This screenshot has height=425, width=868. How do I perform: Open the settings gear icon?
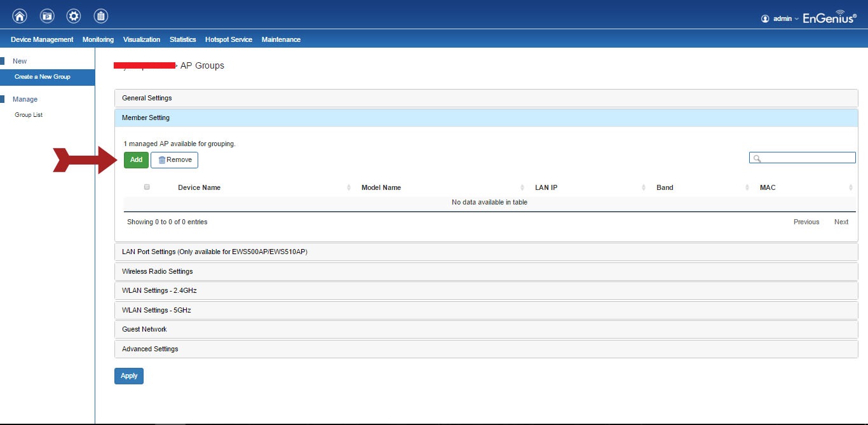pos(74,16)
